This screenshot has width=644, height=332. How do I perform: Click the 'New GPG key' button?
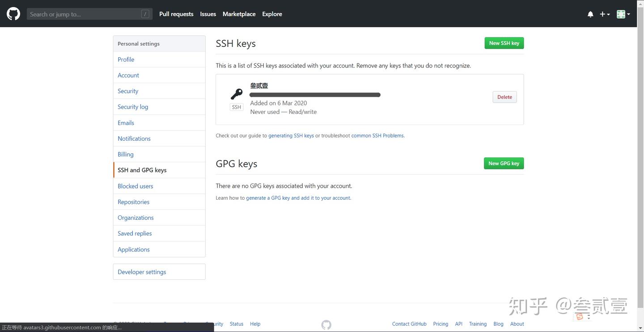(x=504, y=163)
